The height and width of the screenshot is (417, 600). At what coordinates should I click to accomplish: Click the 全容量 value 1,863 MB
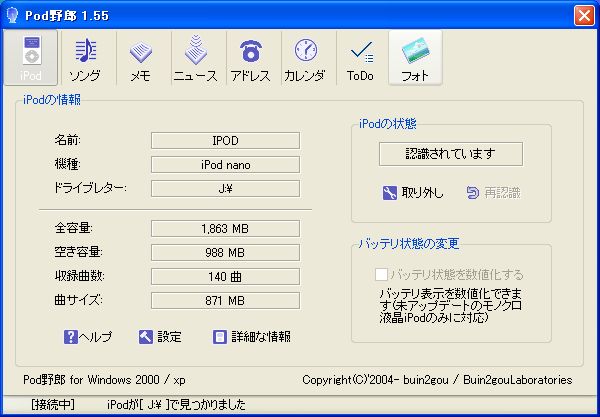click(225, 229)
